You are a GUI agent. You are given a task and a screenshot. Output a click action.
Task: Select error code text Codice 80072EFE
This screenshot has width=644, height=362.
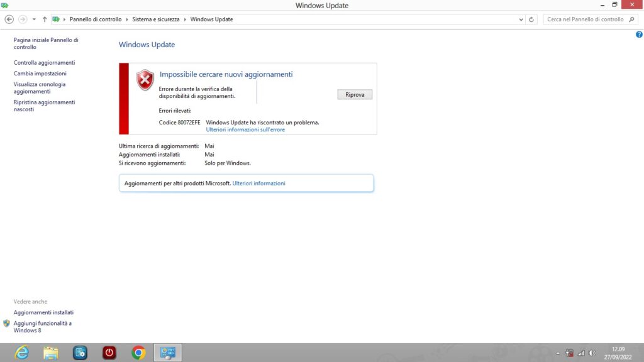point(179,123)
